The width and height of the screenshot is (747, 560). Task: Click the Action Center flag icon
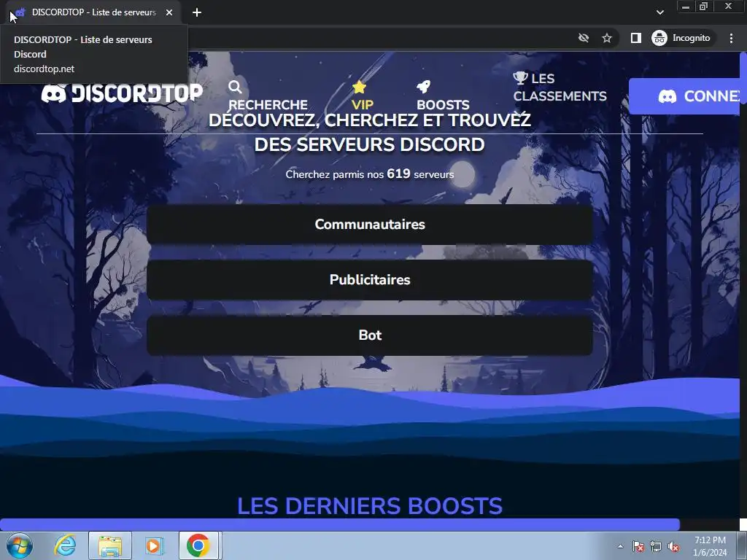point(638,546)
